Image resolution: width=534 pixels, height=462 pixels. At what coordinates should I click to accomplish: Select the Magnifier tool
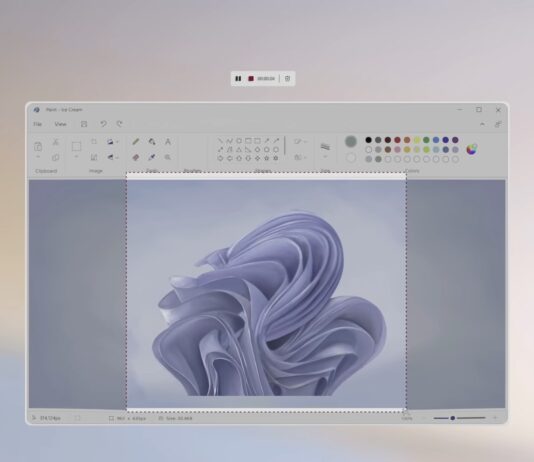168,157
